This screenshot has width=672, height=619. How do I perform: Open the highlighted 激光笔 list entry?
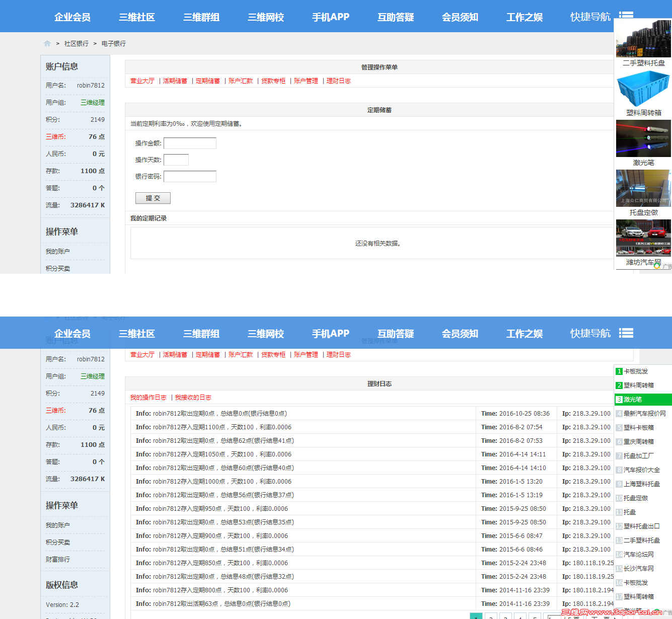coord(643,400)
